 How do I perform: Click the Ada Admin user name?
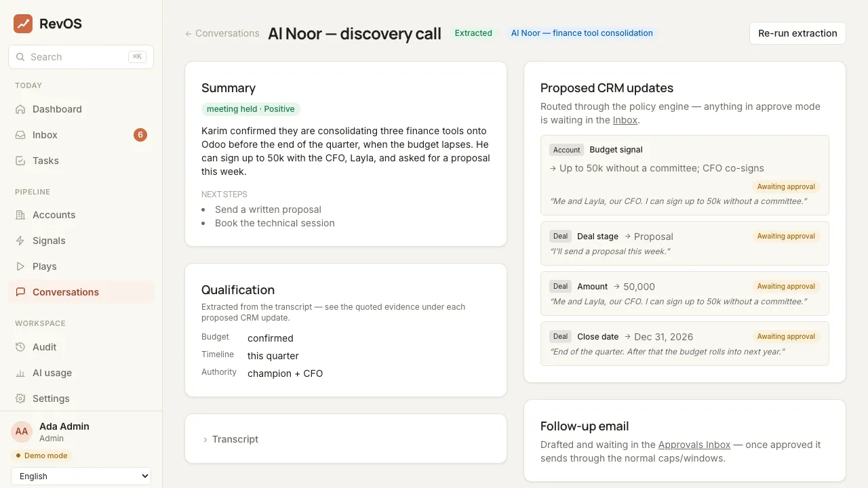[x=64, y=426]
